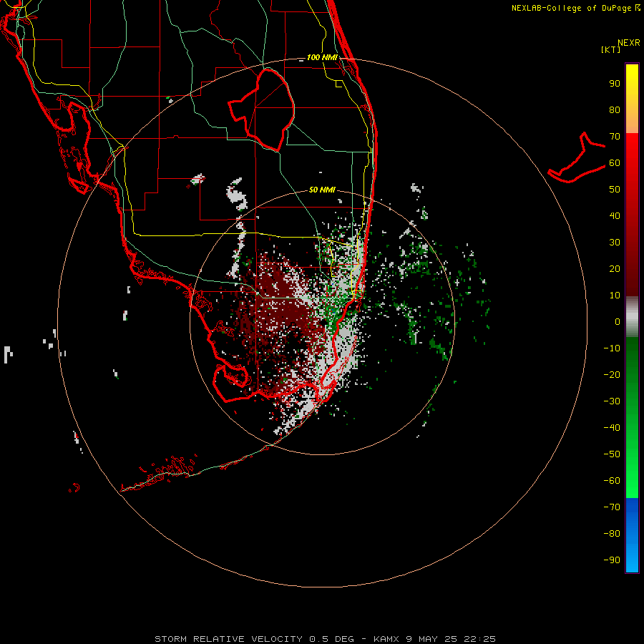Click the 90 value on velocity scale

(615, 84)
